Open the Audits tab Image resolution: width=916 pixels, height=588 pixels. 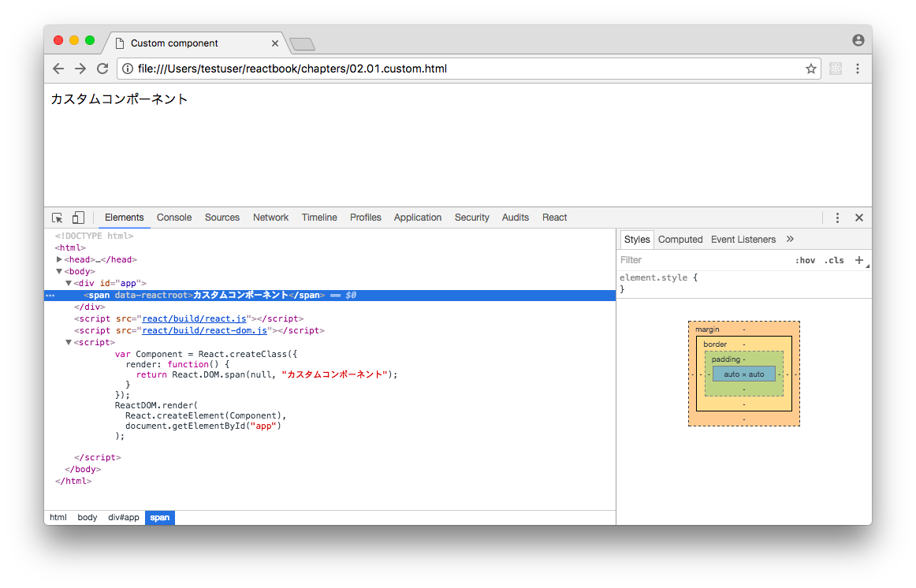(516, 218)
